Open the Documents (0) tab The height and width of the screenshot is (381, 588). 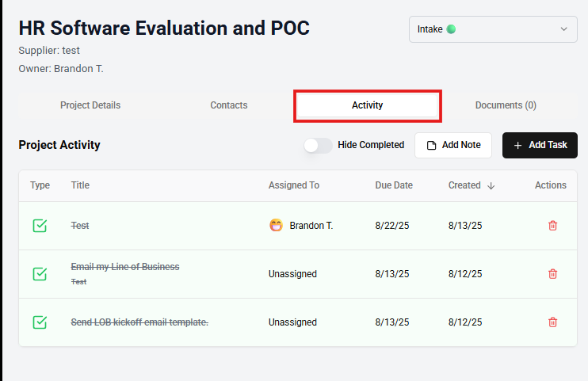tap(506, 105)
